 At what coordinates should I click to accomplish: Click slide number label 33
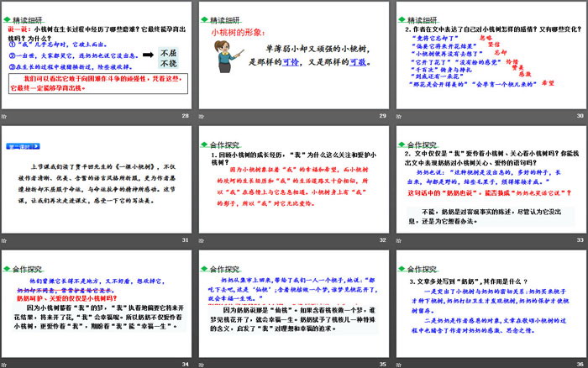click(x=580, y=239)
